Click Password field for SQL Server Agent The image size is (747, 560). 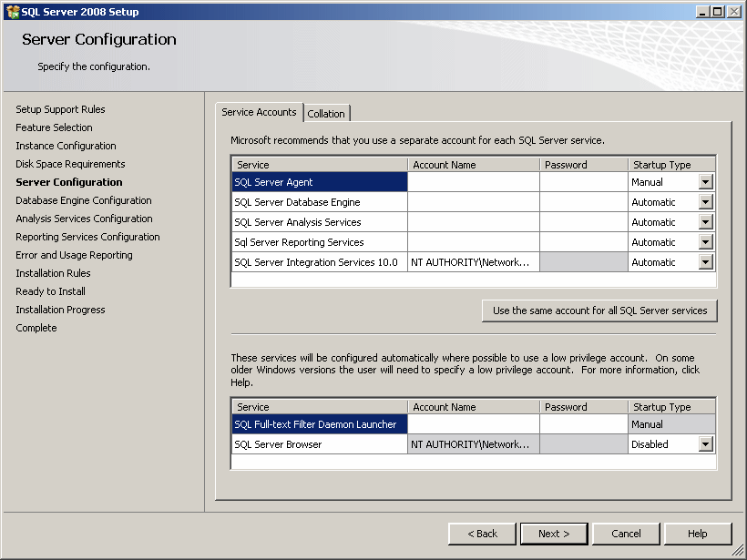click(x=584, y=182)
